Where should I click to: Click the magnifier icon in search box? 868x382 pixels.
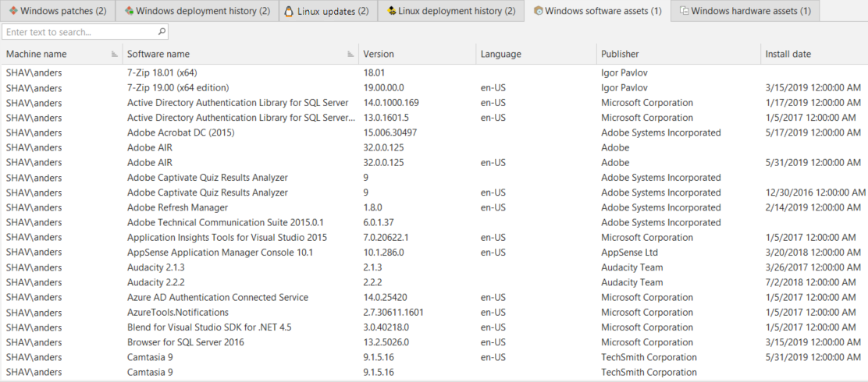tap(162, 32)
